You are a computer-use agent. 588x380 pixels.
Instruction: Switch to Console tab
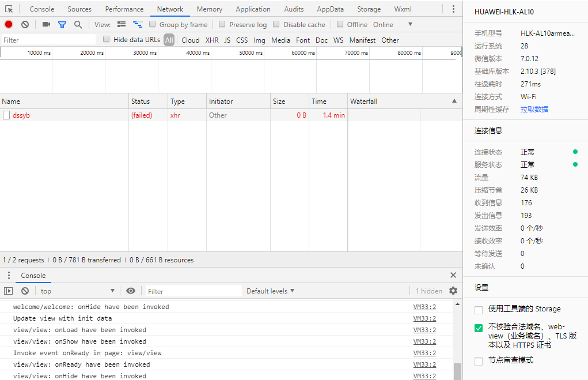42,9
